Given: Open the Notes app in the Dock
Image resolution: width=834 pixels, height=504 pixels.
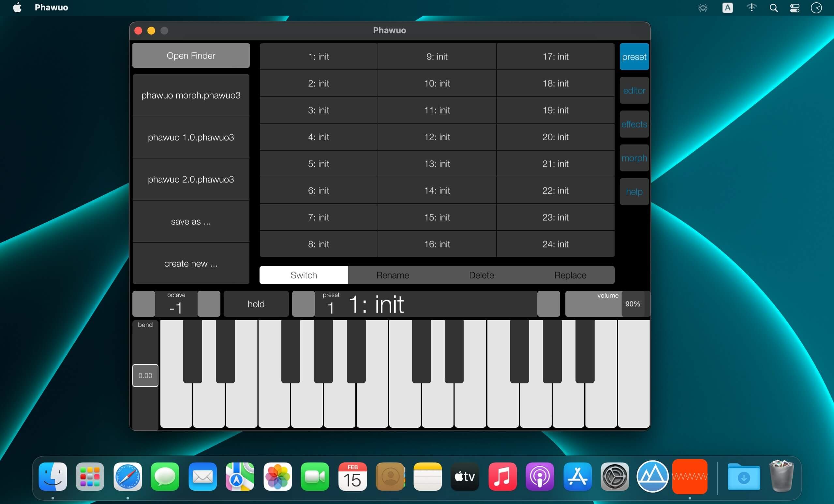Looking at the screenshot, I should [x=427, y=477].
